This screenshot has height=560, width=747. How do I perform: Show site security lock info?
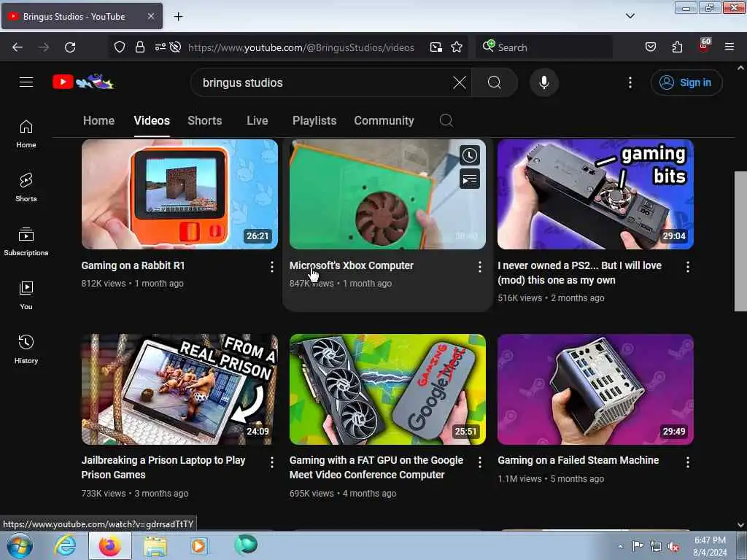pyautogui.click(x=139, y=47)
